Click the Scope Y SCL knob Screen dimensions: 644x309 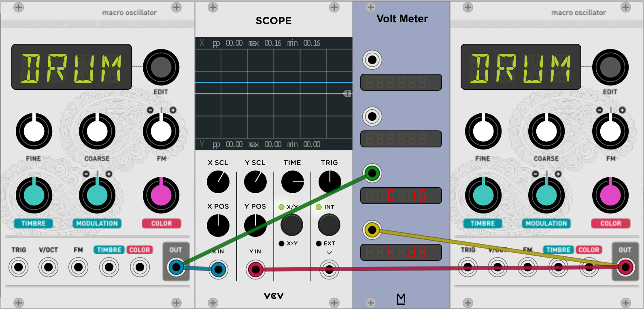pos(255,182)
